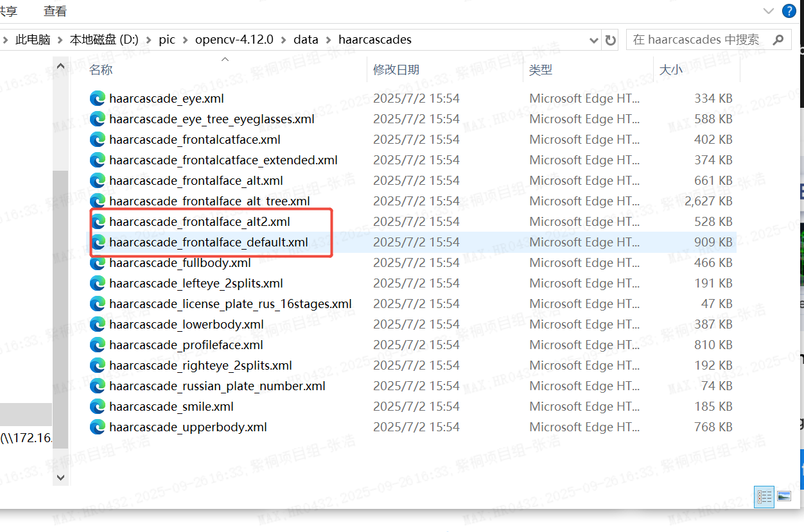Switch to large icons view layout
Viewport: 804px width, 532px height.
pos(783,496)
